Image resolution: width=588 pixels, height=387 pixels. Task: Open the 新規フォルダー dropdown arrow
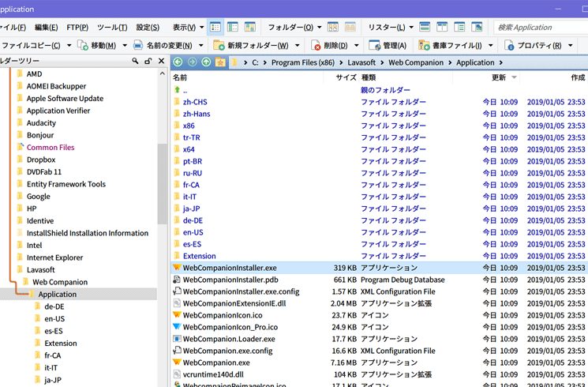coord(298,46)
